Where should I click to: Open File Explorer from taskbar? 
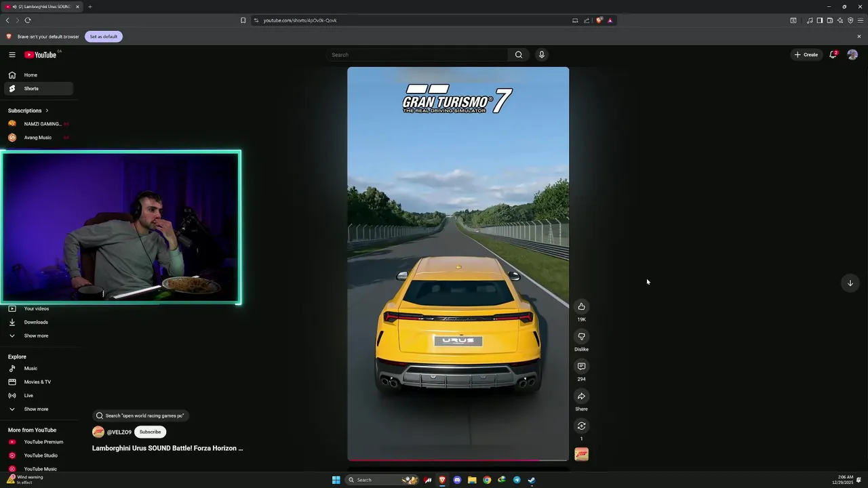(x=472, y=480)
